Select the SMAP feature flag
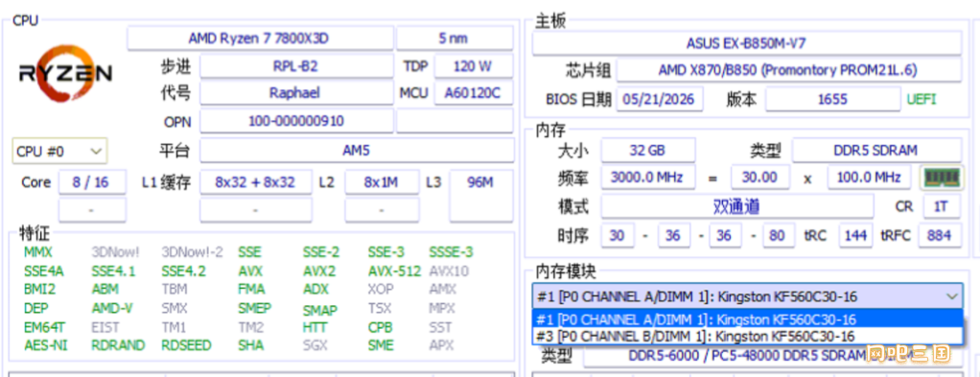 (x=320, y=310)
